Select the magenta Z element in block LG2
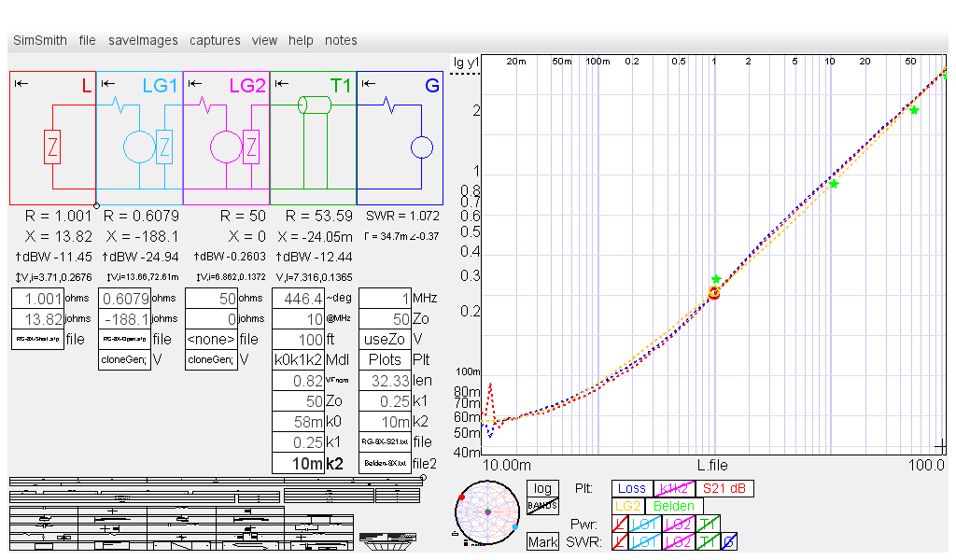 pos(251,147)
